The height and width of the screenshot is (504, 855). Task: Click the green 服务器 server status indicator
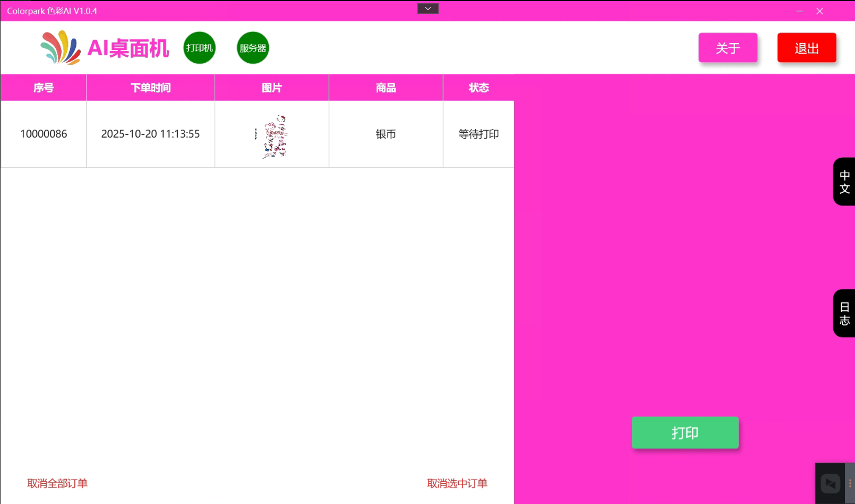[x=253, y=48]
